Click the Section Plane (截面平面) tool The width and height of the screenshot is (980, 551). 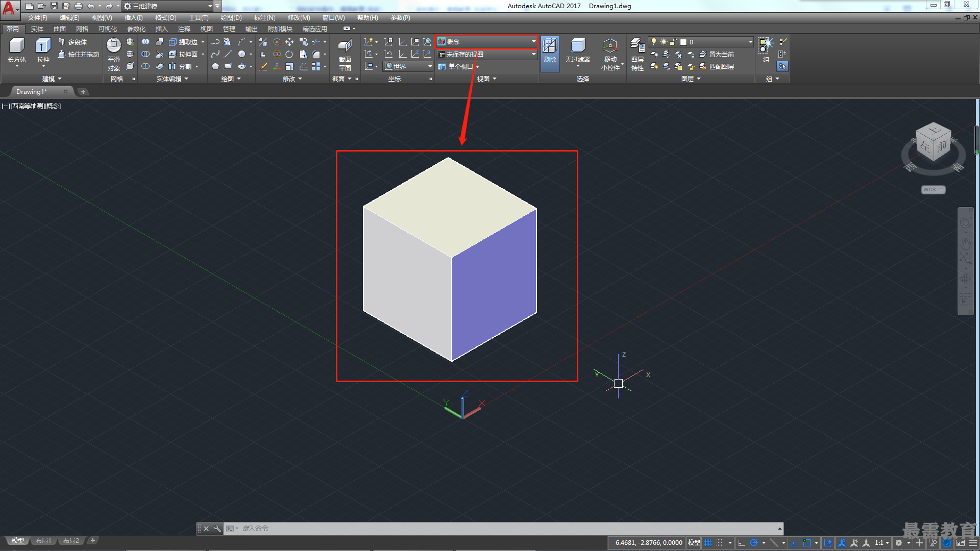(345, 54)
